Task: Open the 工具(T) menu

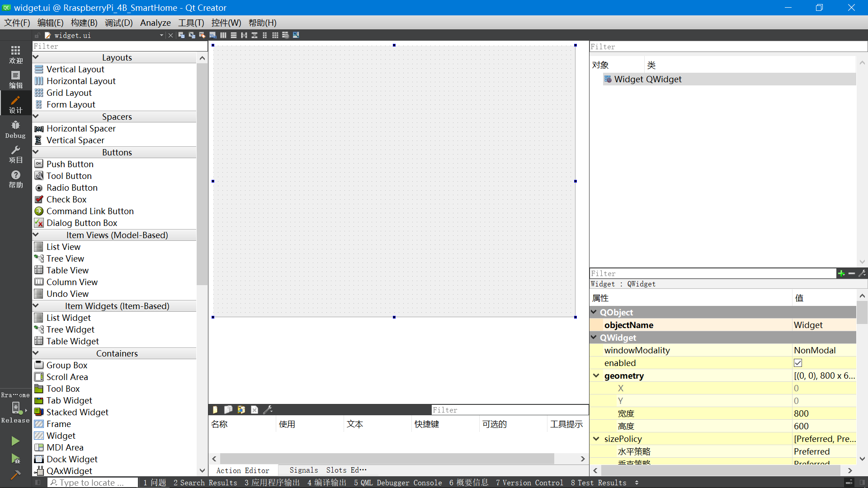Action: tap(191, 23)
